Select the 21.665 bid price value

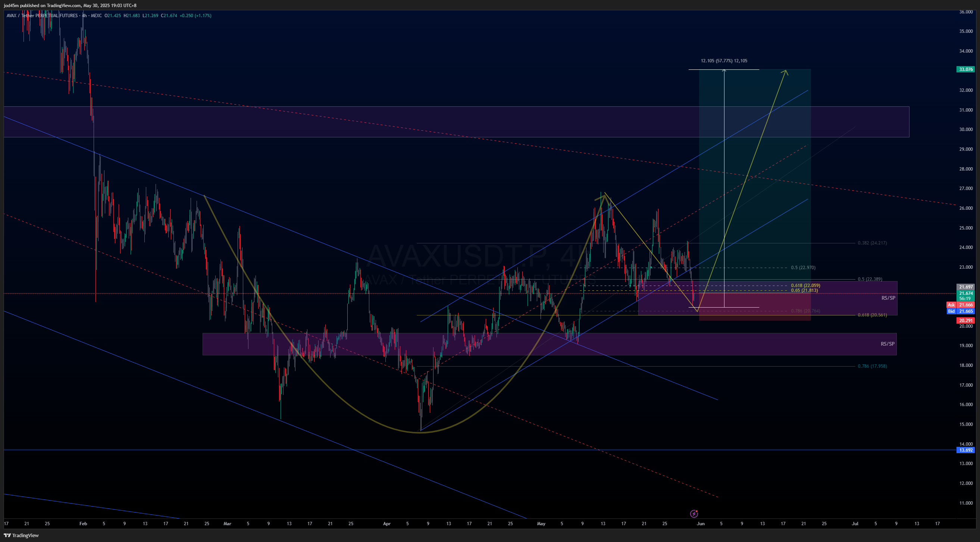966,311
